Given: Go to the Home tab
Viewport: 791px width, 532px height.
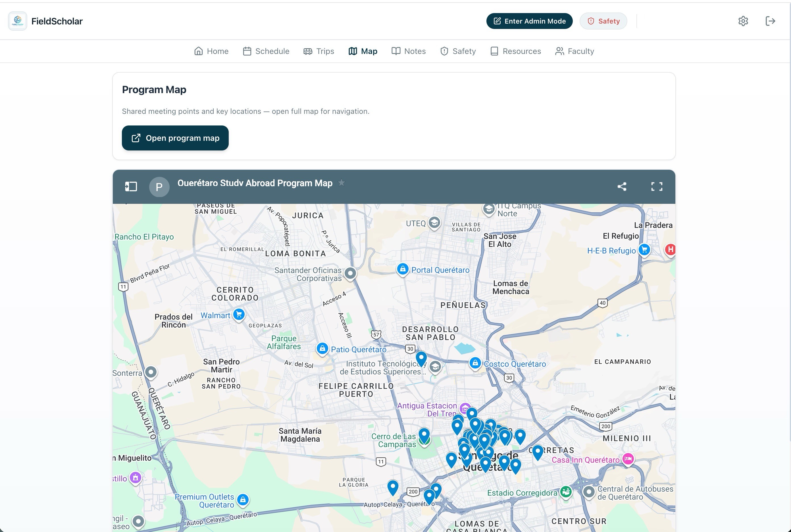Looking at the screenshot, I should pos(211,51).
